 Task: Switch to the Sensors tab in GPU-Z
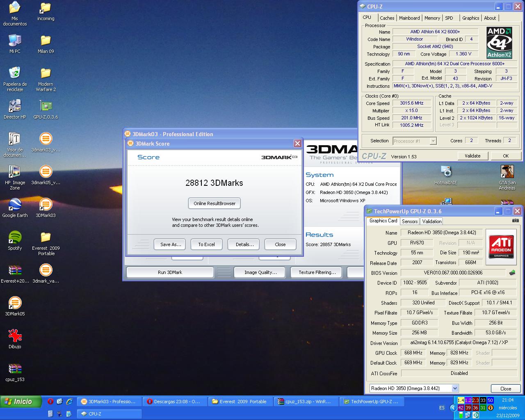(410, 221)
